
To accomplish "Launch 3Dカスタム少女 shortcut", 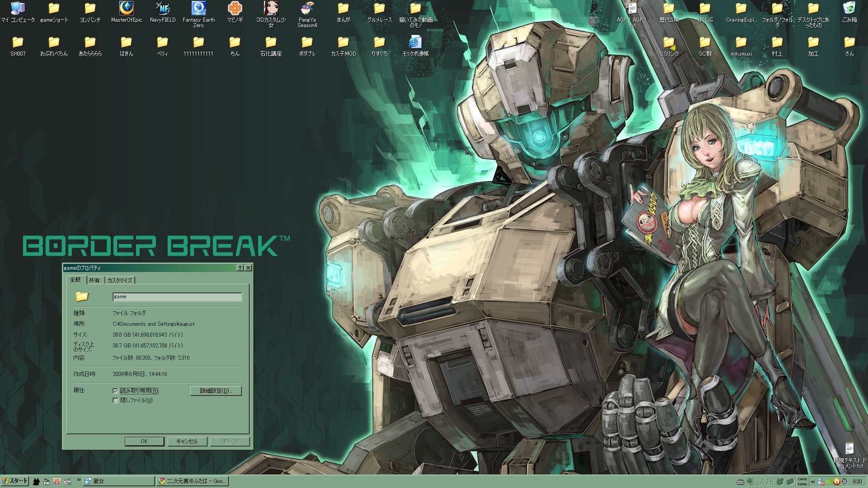I will click(271, 14).
